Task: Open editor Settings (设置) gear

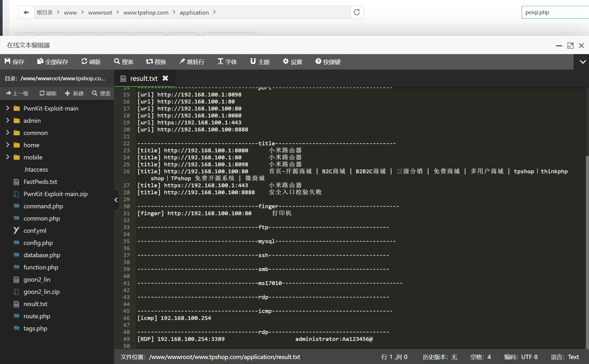Action: tap(286, 61)
